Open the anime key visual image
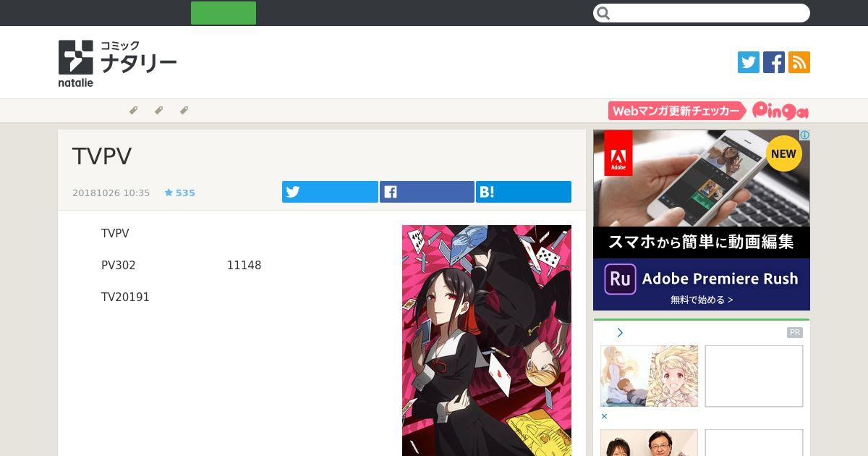868x456 pixels. pos(487,340)
